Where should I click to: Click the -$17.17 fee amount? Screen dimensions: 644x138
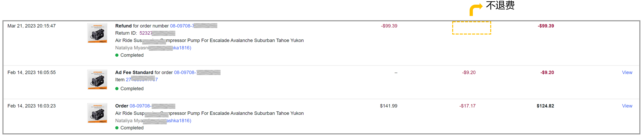click(467, 106)
